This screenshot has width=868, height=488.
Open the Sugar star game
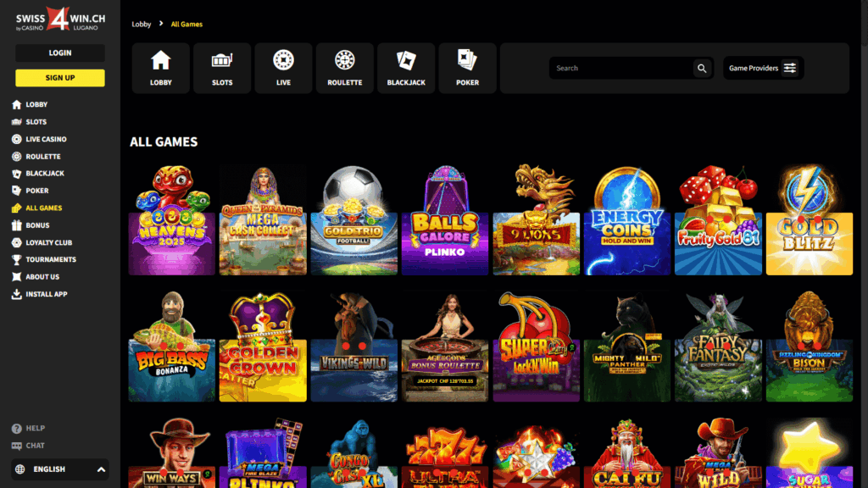[x=810, y=453]
